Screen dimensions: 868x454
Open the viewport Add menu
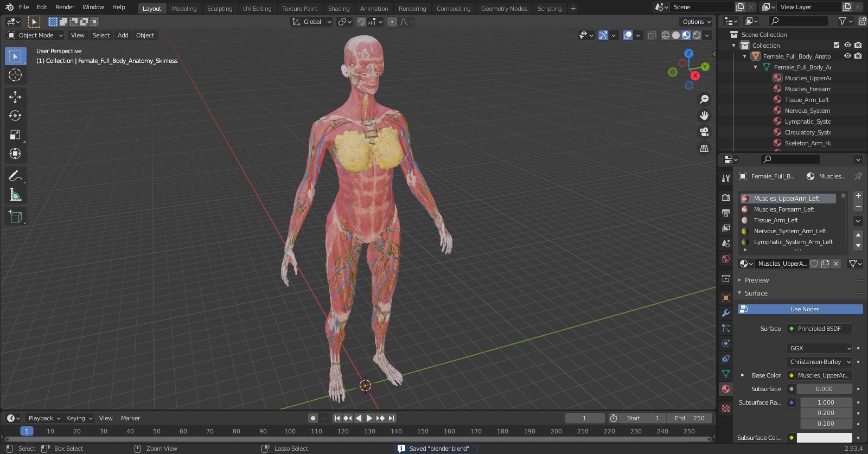pos(123,35)
